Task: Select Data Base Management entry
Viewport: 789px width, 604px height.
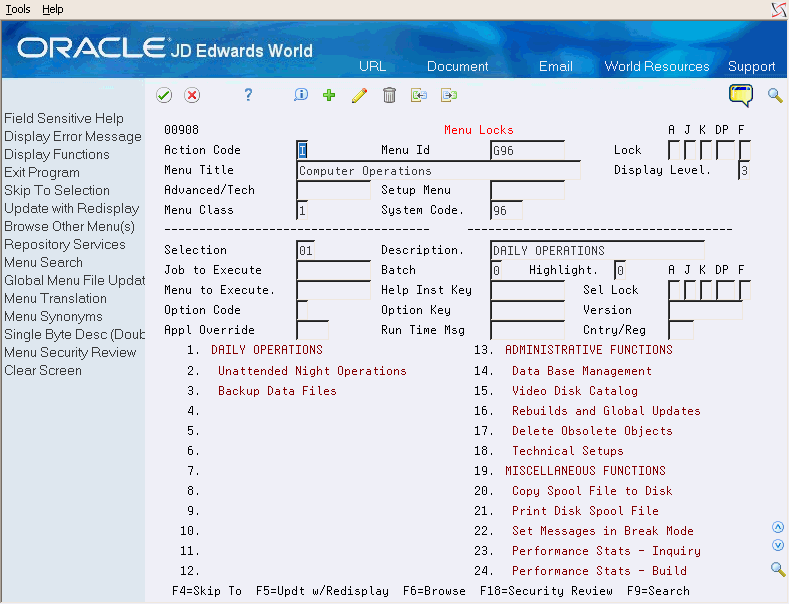Action: [x=582, y=371]
